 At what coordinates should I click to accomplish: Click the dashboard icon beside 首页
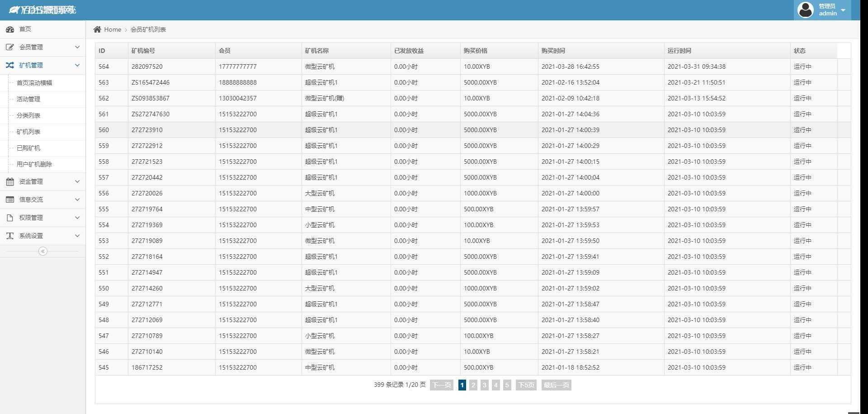pyautogui.click(x=10, y=29)
